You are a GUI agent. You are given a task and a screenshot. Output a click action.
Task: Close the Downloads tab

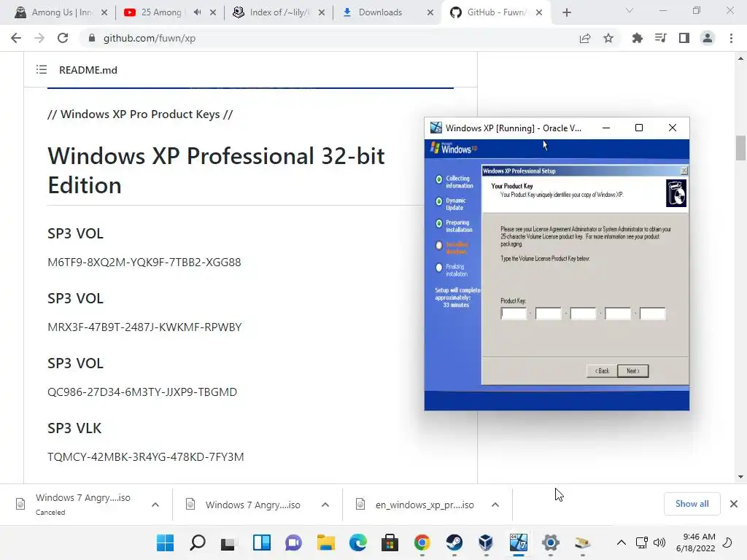430,12
